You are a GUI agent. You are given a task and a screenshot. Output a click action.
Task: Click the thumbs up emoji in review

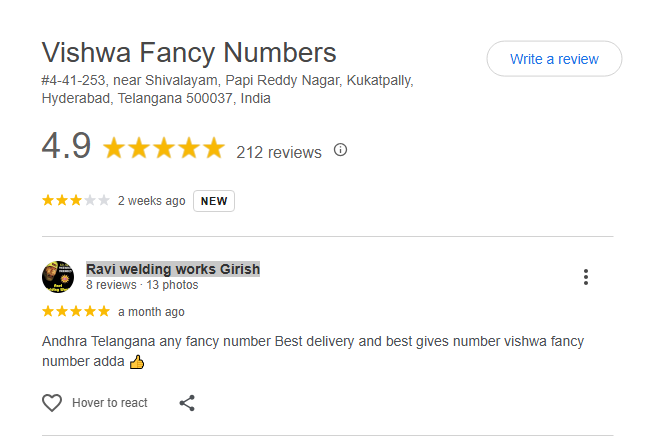point(137,361)
